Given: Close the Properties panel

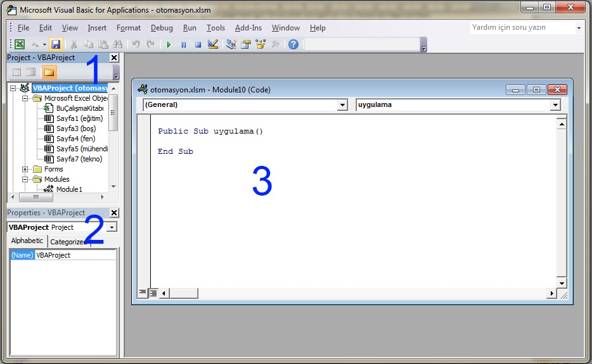Looking at the screenshot, I should pos(114,213).
